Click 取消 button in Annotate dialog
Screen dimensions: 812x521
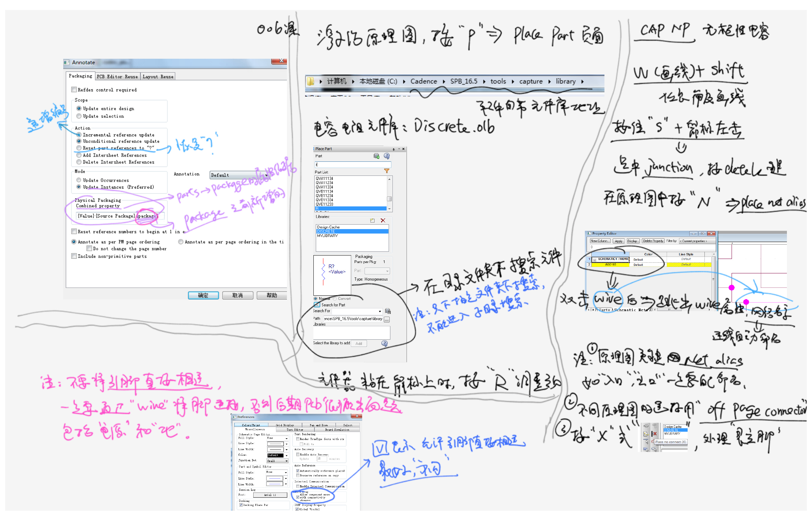tap(237, 295)
